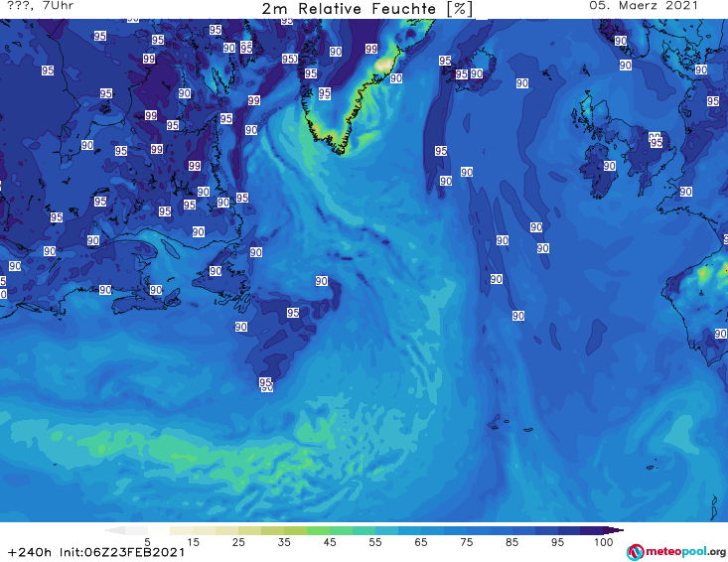This screenshot has width=728, height=562.
Task: Click the colorbar value "45"
Action: coord(329,542)
